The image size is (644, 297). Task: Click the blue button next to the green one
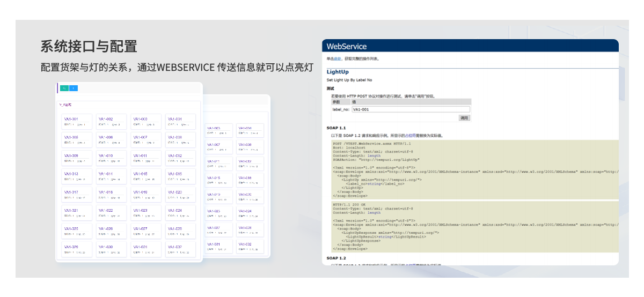click(74, 88)
